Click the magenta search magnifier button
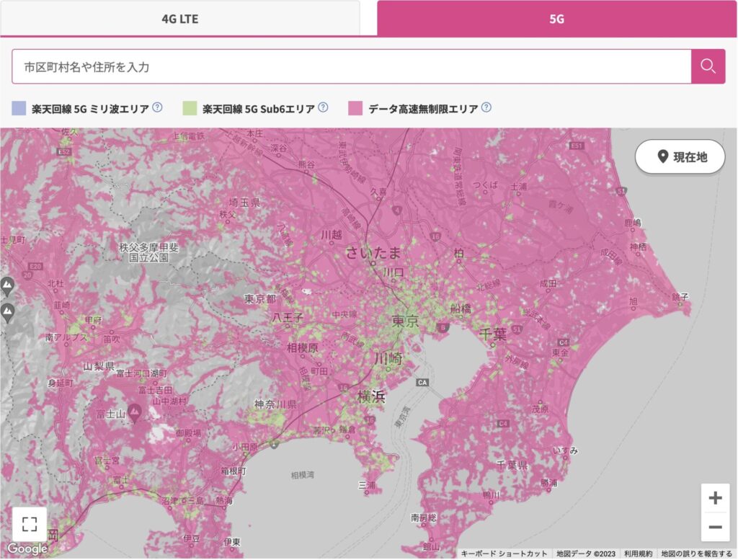The image size is (738, 560). point(708,66)
